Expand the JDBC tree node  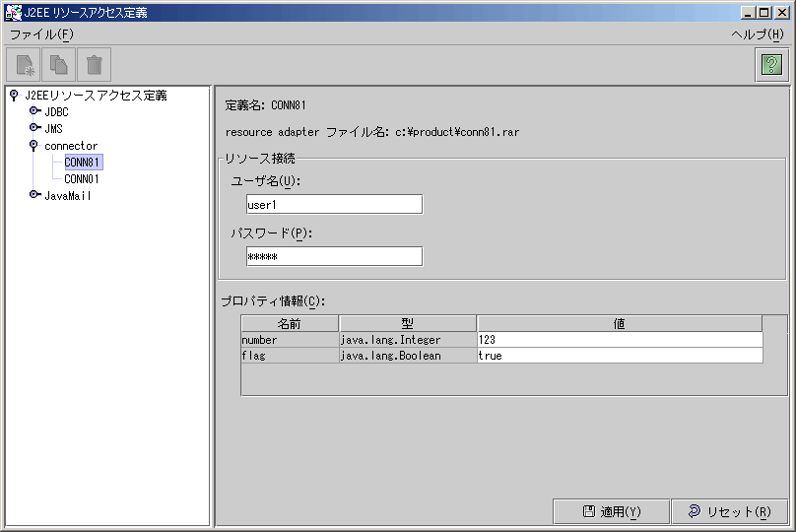click(x=34, y=110)
